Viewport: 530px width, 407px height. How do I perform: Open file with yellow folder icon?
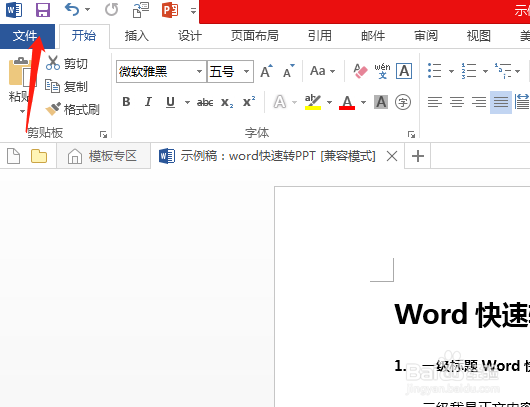39,156
